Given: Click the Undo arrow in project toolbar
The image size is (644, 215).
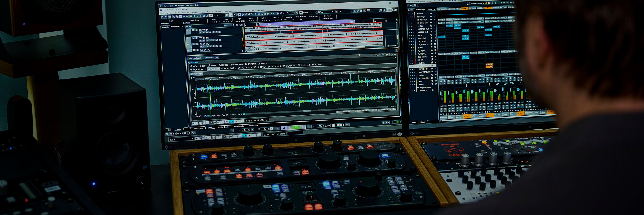Looking at the screenshot, I should click(162, 17).
